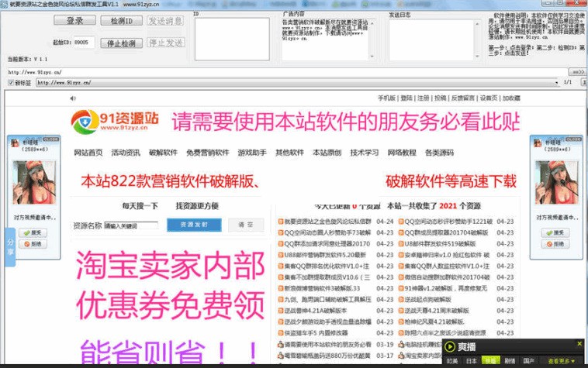This screenshot has width=588, height=368.
Task: Click the 清空 clear button
Action: click(246, 225)
